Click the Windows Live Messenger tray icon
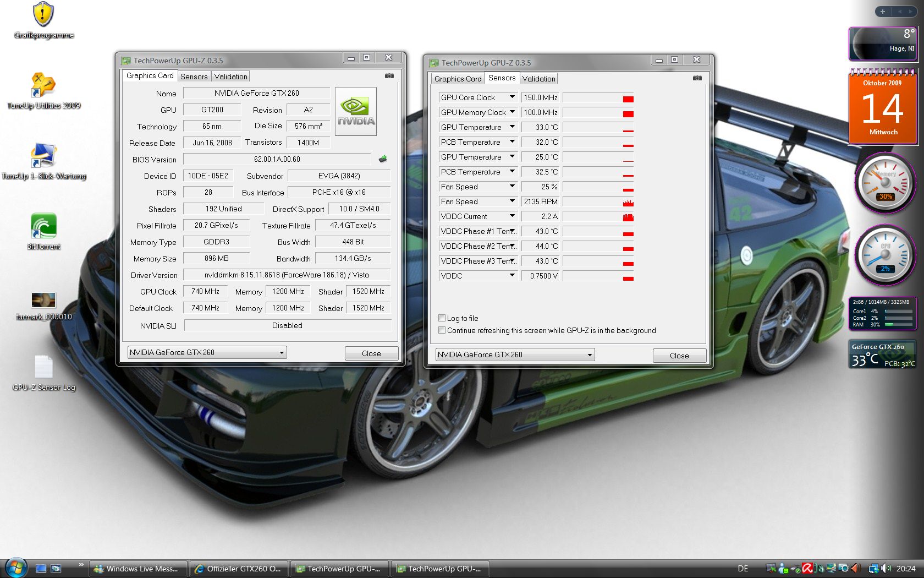The width and height of the screenshot is (924, 578). (x=783, y=569)
